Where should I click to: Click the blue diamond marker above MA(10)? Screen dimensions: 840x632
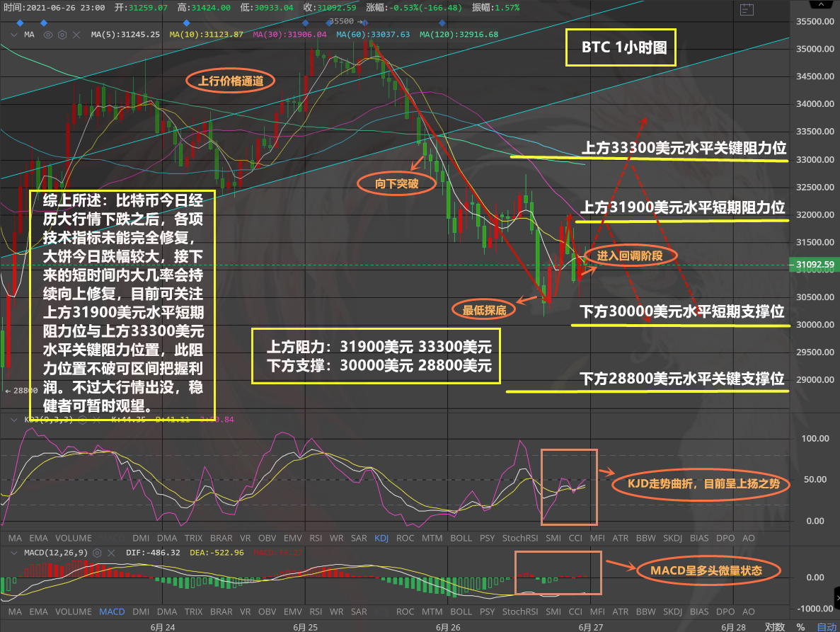click(x=186, y=23)
